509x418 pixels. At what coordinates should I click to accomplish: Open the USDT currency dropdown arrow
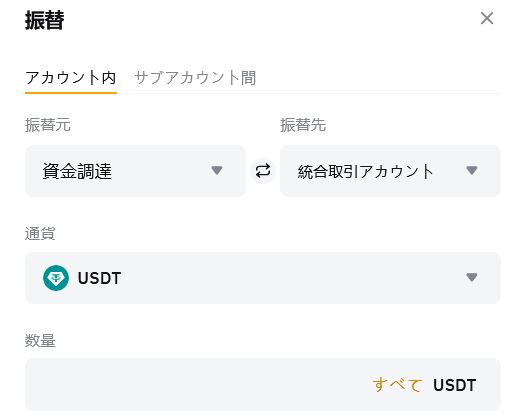click(x=472, y=277)
